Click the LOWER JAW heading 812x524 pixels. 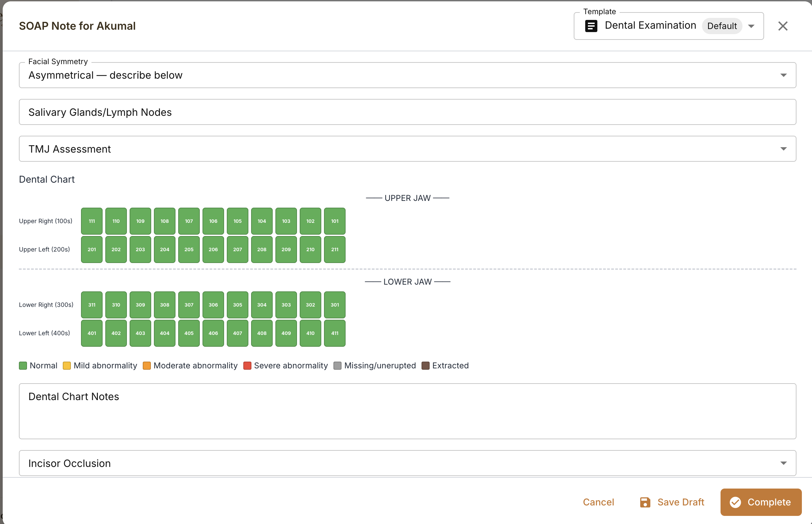tap(407, 282)
